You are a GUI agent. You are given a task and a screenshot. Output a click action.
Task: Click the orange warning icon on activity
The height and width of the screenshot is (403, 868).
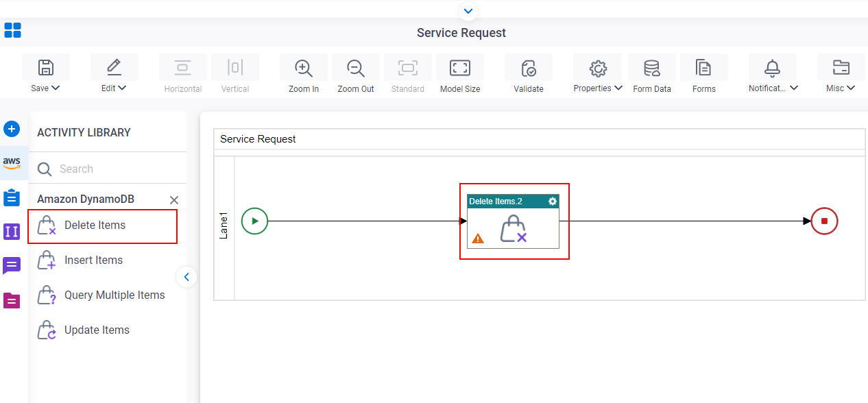click(478, 239)
